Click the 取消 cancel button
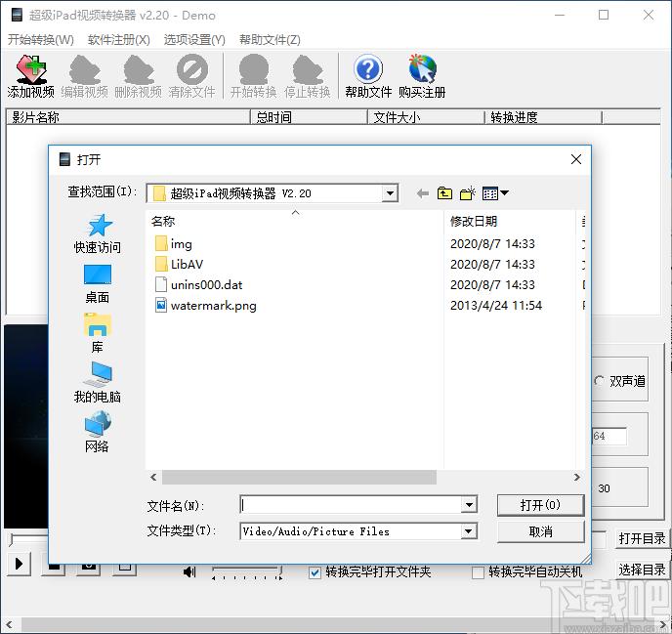The width and height of the screenshot is (672, 634). tap(540, 531)
